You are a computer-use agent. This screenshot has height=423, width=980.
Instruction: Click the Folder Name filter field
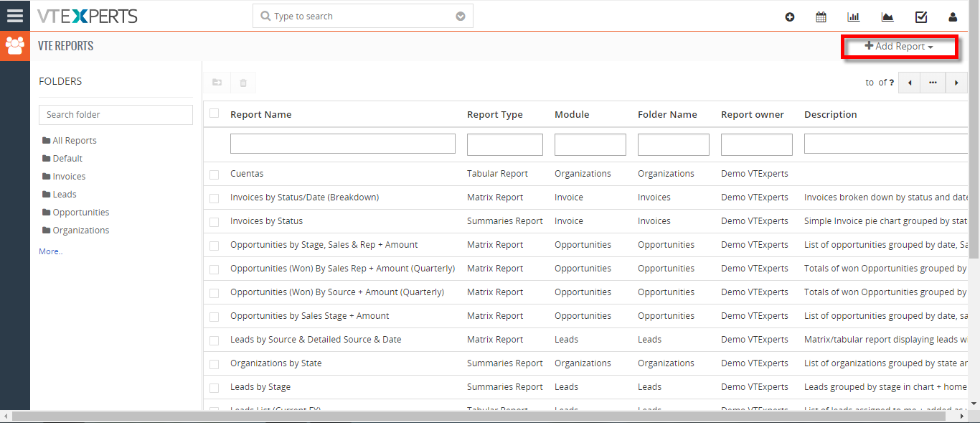[x=674, y=144]
